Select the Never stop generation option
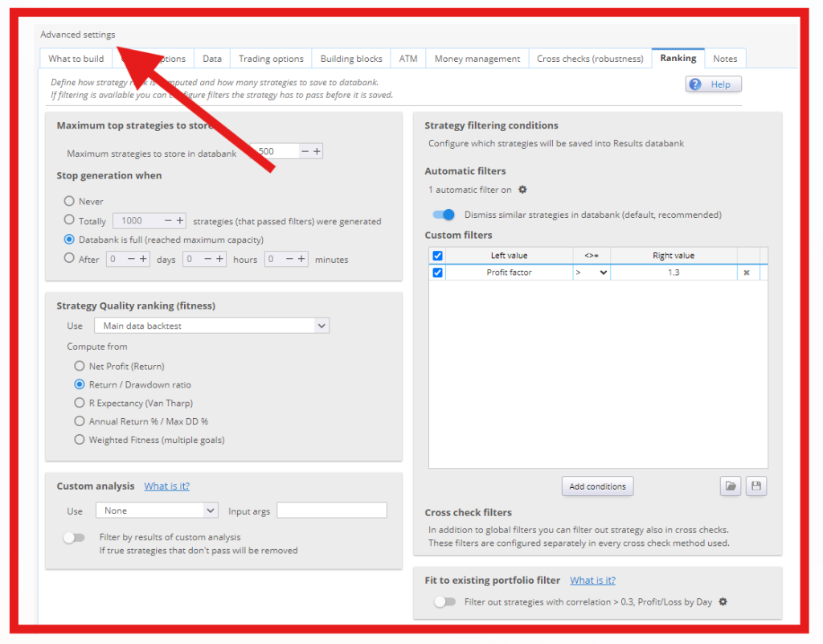The width and height of the screenshot is (823, 644). (69, 202)
